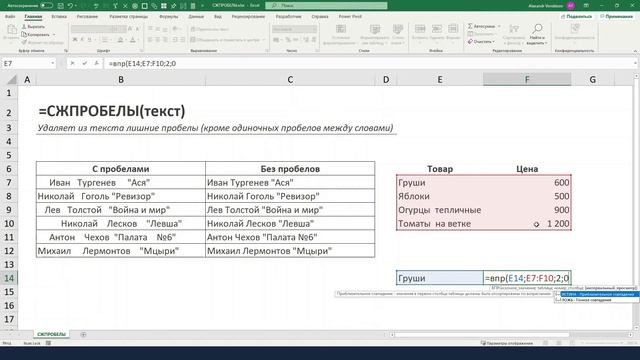Viewport: 640px width, 360px height.
Task: Toggle the AutoSave switch in title bar
Action: [46, 6]
